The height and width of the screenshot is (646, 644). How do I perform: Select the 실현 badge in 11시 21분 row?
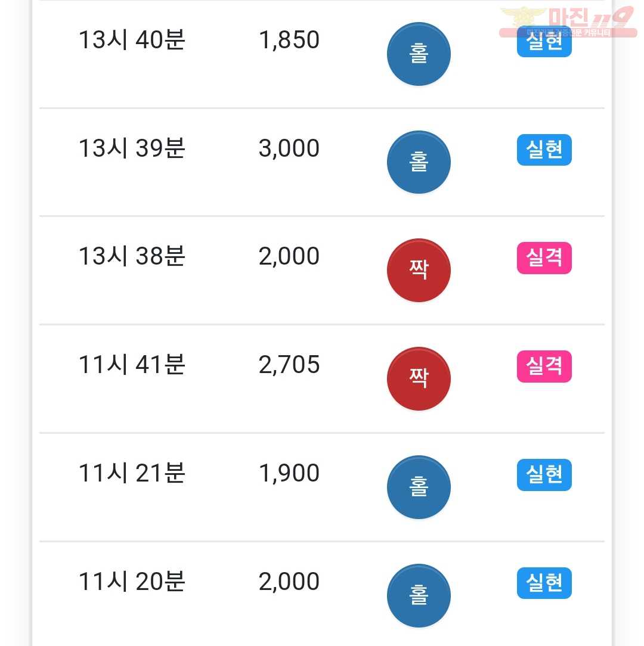click(544, 474)
